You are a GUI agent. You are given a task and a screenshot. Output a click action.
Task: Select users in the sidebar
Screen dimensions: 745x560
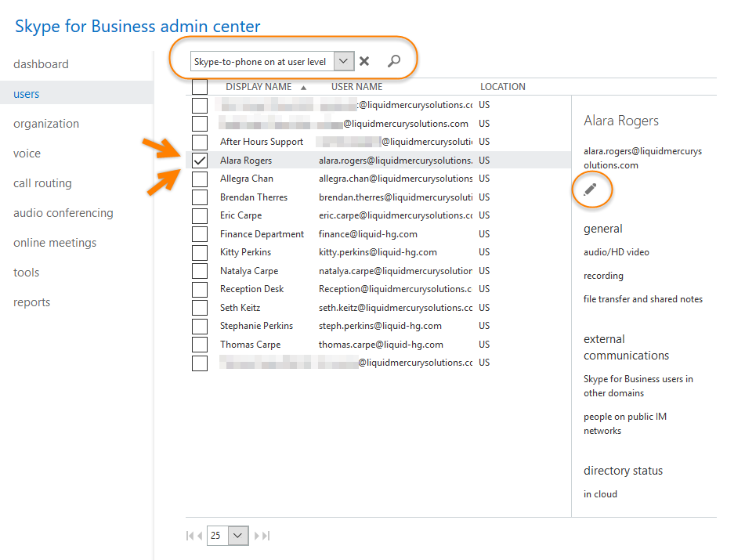26,94
